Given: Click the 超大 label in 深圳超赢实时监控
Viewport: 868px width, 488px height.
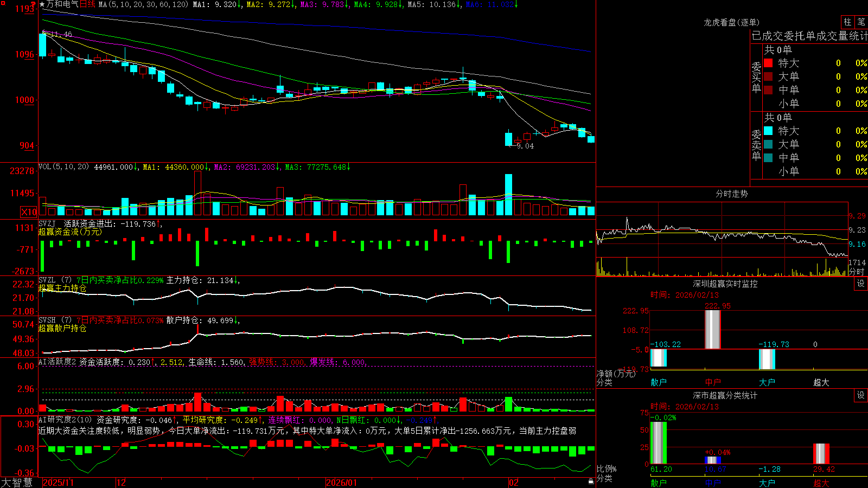Looking at the screenshot, I should click(821, 382).
